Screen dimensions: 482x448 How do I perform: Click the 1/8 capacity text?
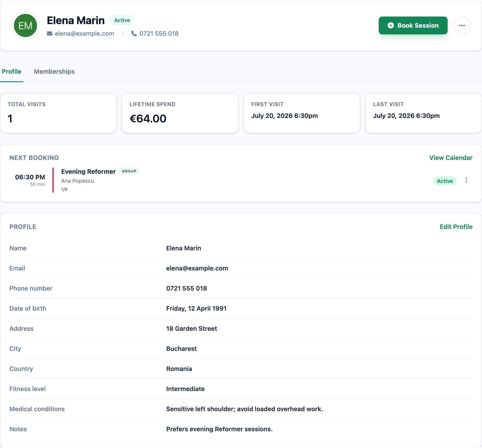(64, 189)
